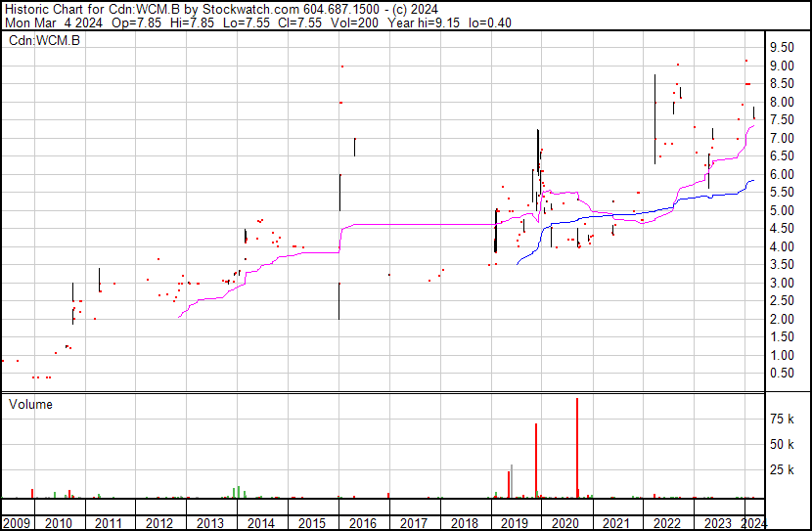Click the Volume panel label
The image size is (812, 531).
pyautogui.click(x=30, y=404)
